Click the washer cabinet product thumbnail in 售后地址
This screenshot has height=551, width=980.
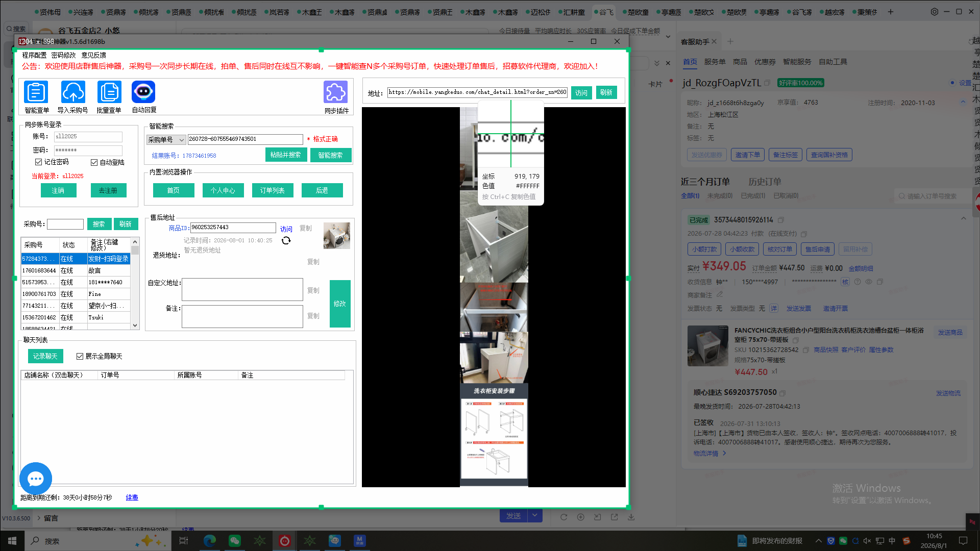pyautogui.click(x=337, y=236)
